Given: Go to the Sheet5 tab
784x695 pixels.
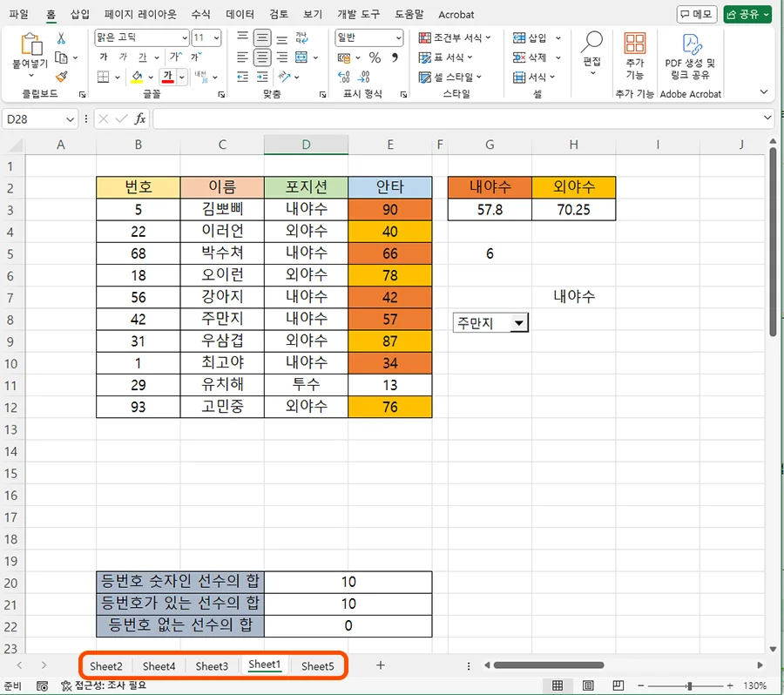Looking at the screenshot, I should pos(317,666).
